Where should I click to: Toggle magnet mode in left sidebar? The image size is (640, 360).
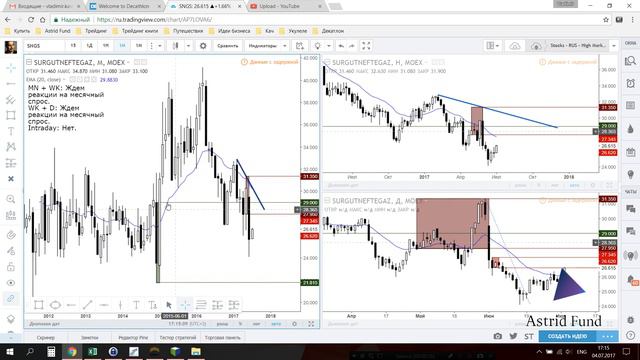coord(11,235)
